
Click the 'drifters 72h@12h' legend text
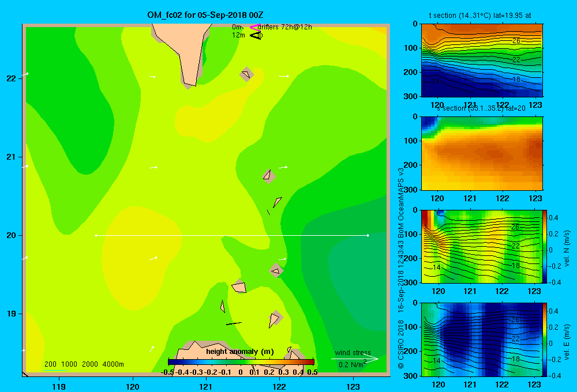point(285,27)
